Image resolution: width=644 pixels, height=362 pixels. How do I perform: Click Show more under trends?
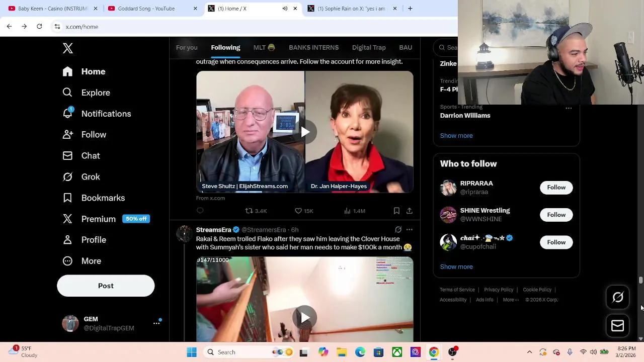[456, 136]
